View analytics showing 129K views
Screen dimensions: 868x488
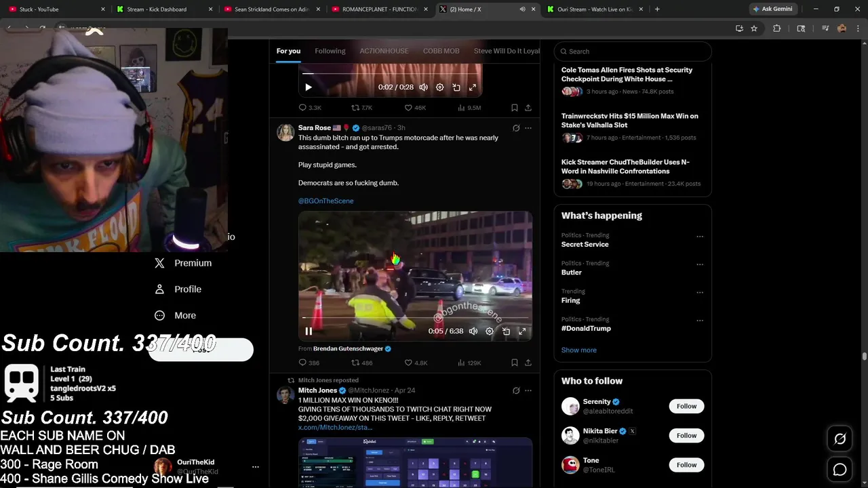(469, 363)
